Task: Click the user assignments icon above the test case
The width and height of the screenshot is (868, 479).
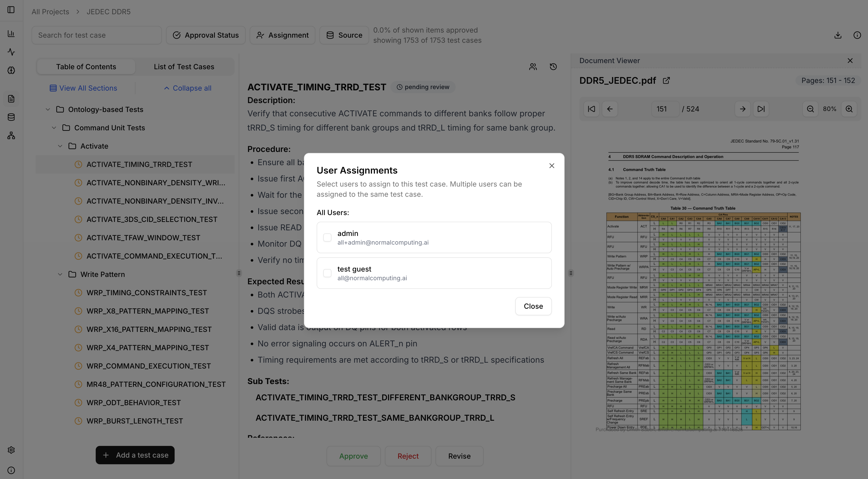Action: (533, 66)
